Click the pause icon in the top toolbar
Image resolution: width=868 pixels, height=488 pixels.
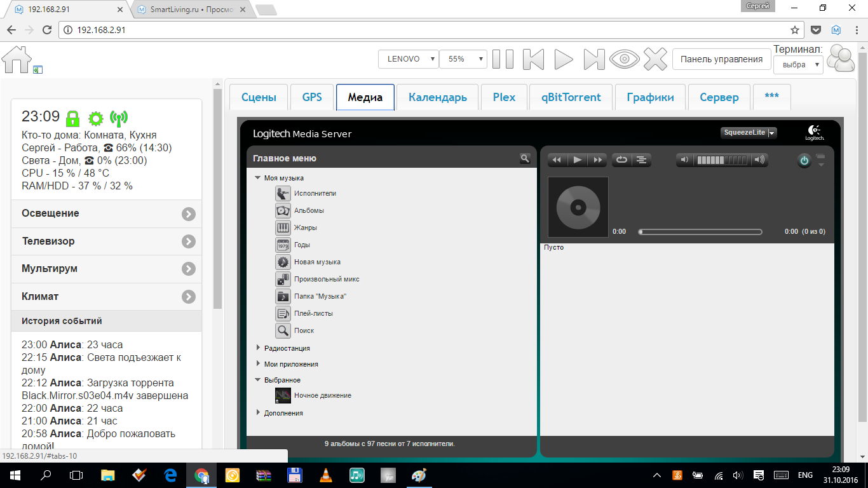[x=503, y=59]
